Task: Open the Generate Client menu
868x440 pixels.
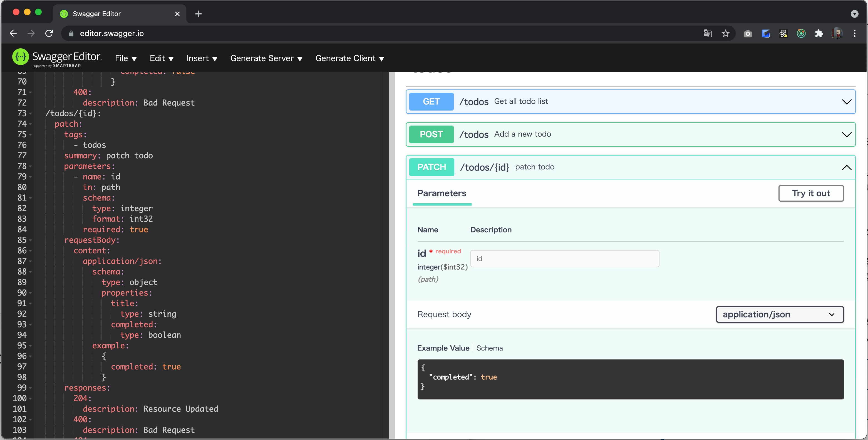Action: click(349, 58)
